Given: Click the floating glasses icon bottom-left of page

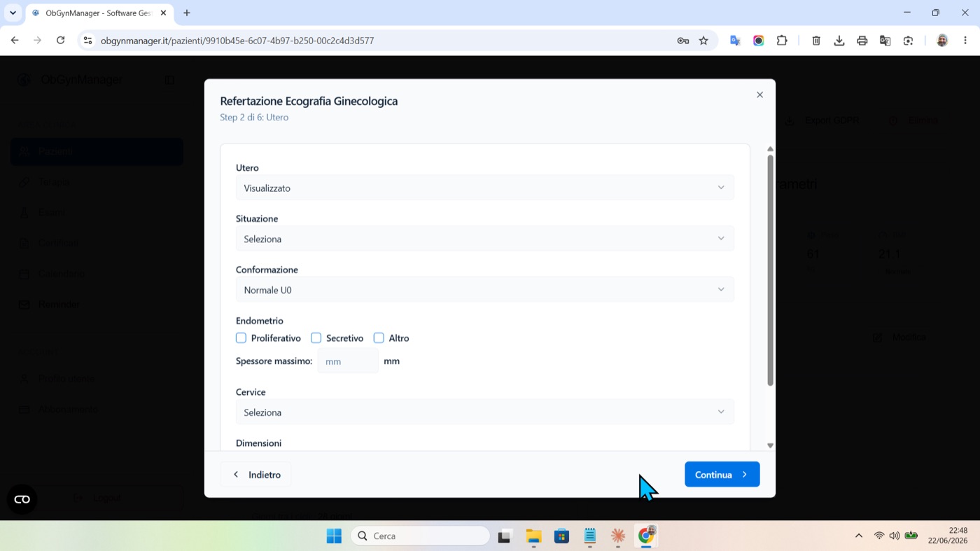Looking at the screenshot, I should pyautogui.click(x=22, y=499).
